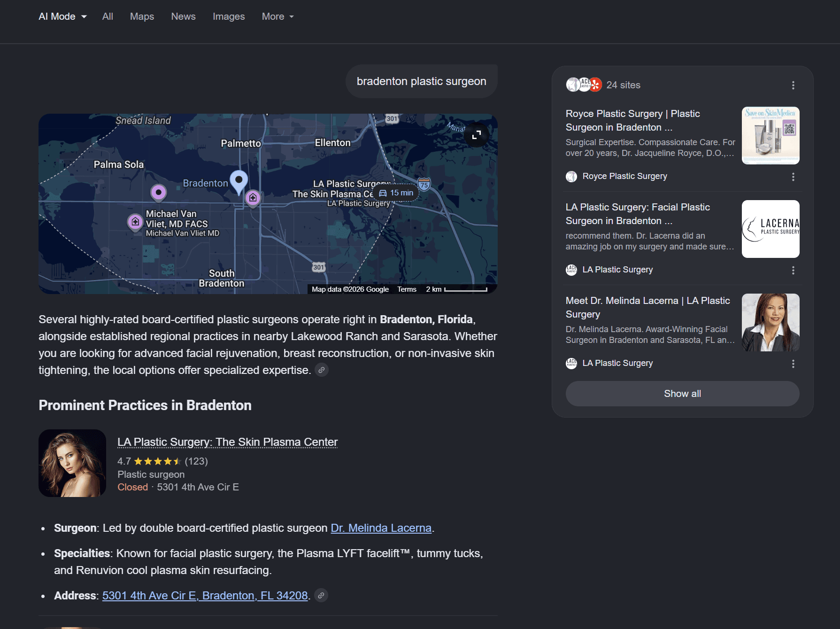The image size is (840, 629).
Task: Open the 5301 4th Ave Cir E address link
Action: click(x=205, y=596)
